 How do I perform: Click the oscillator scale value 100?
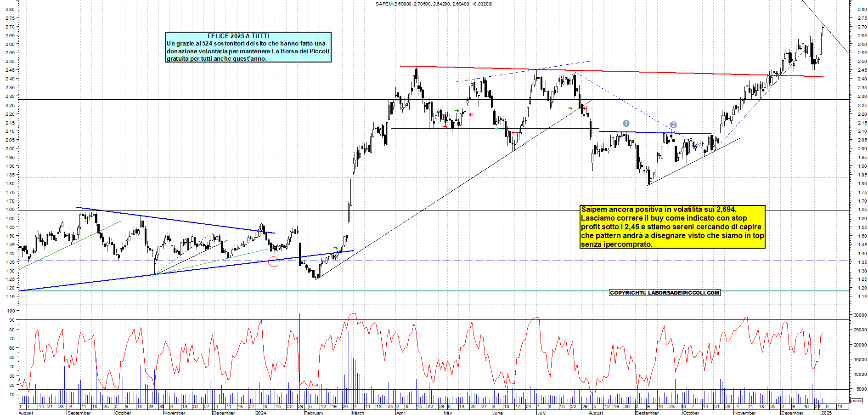[11, 311]
